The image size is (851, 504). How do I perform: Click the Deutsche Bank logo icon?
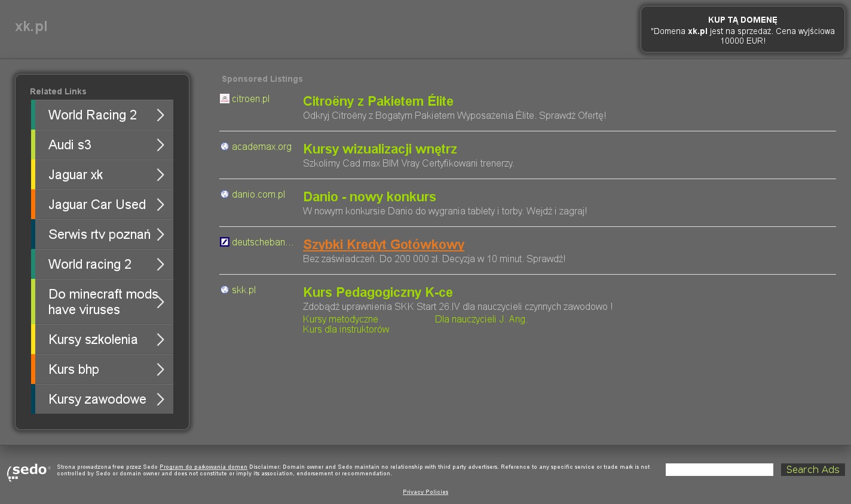pos(225,242)
